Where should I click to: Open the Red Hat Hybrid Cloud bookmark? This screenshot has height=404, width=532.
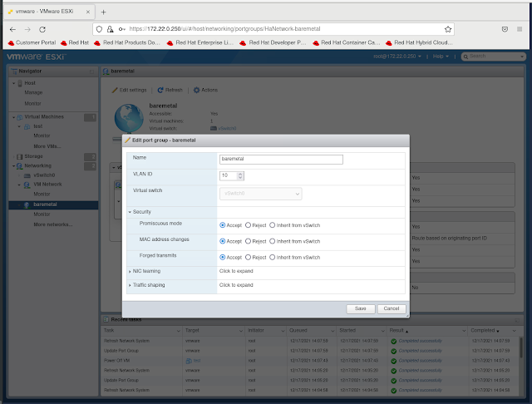(419, 42)
